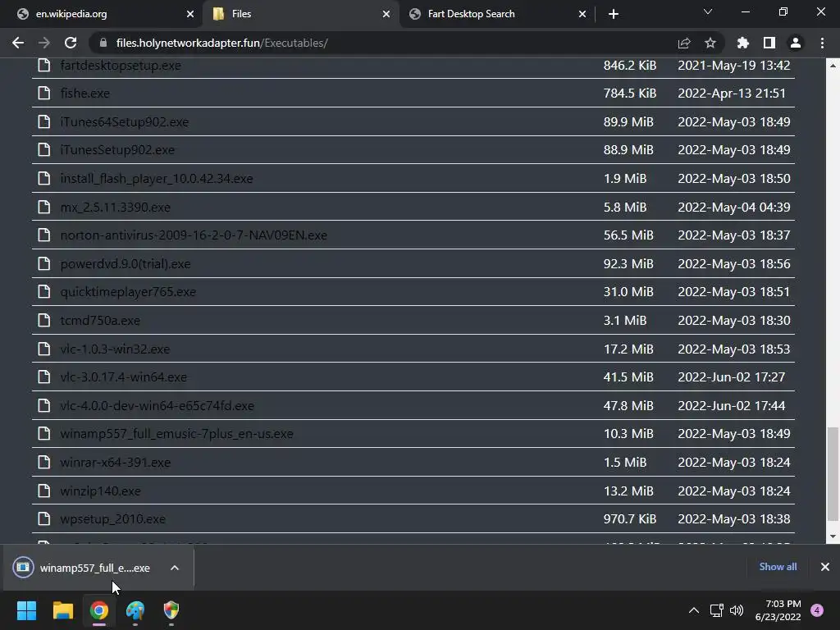Open Chrome's three-dot menu
The image size is (840, 630).
[822, 43]
